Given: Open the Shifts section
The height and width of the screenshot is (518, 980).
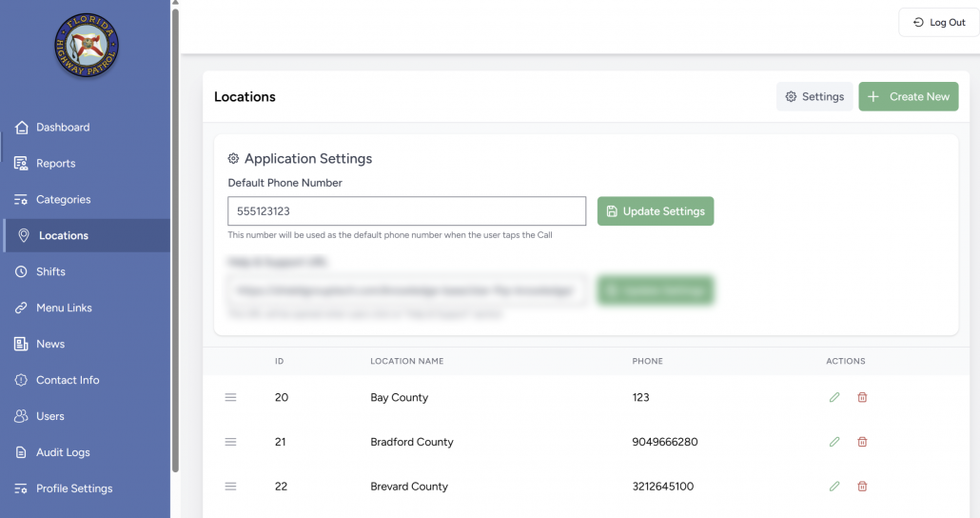Looking at the screenshot, I should point(50,272).
